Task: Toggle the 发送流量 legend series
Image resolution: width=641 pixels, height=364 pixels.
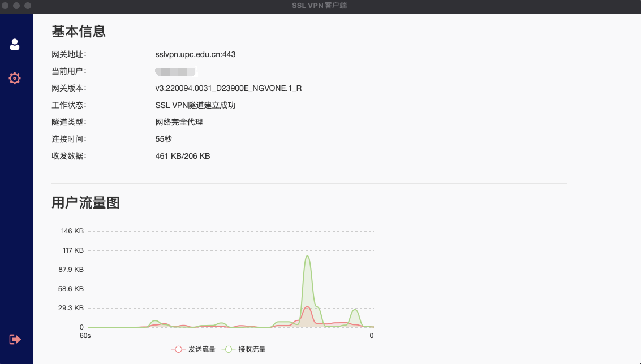Action: [193, 349]
